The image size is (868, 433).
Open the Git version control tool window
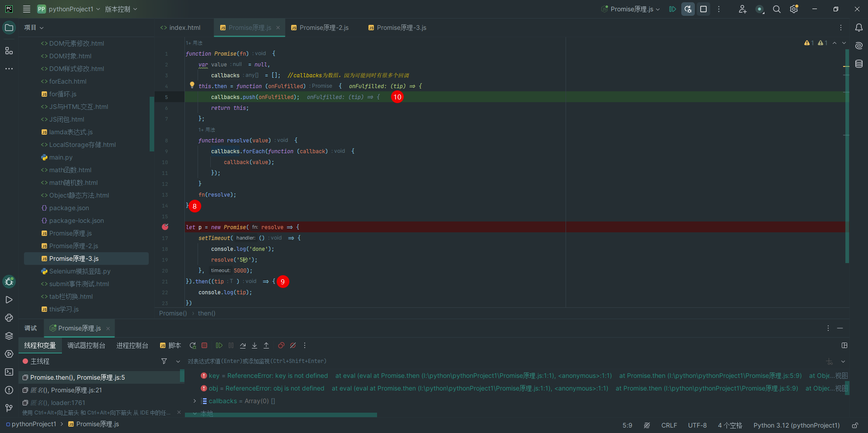[9, 408]
